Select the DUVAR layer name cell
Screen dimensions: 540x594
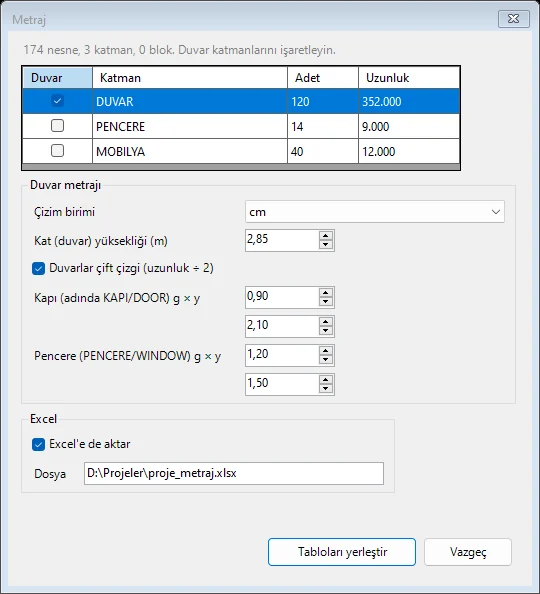tap(190, 102)
